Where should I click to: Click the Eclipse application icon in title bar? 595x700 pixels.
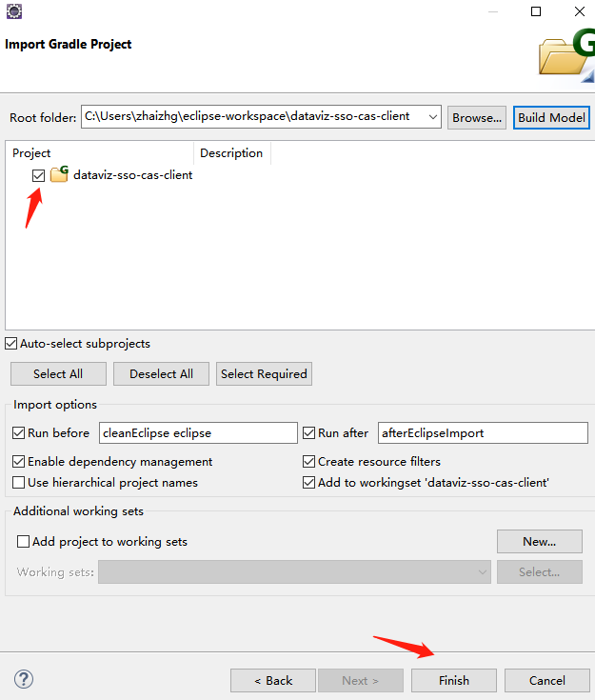tap(14, 11)
